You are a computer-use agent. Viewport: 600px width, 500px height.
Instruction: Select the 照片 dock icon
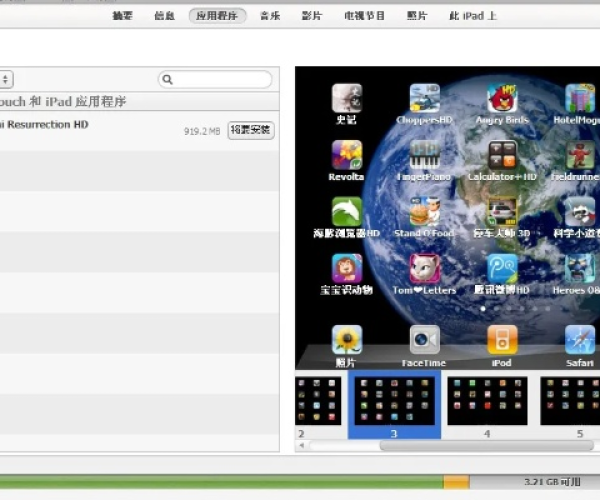pos(347,340)
